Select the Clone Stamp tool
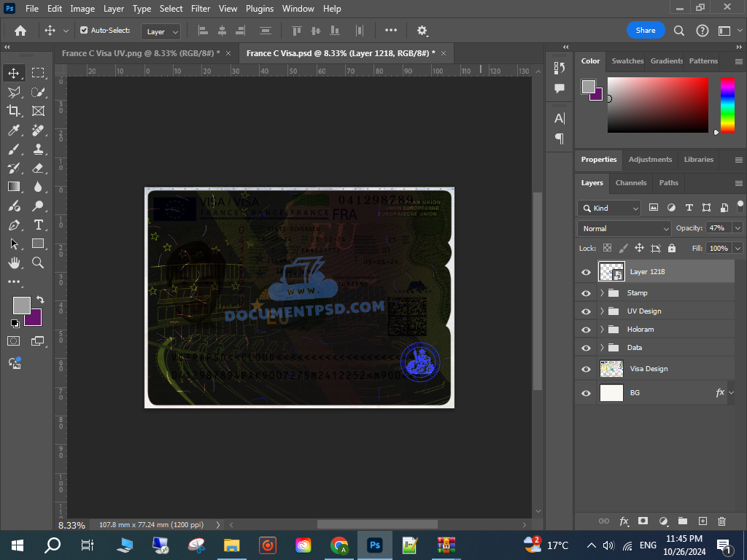747x560 pixels. click(38, 149)
